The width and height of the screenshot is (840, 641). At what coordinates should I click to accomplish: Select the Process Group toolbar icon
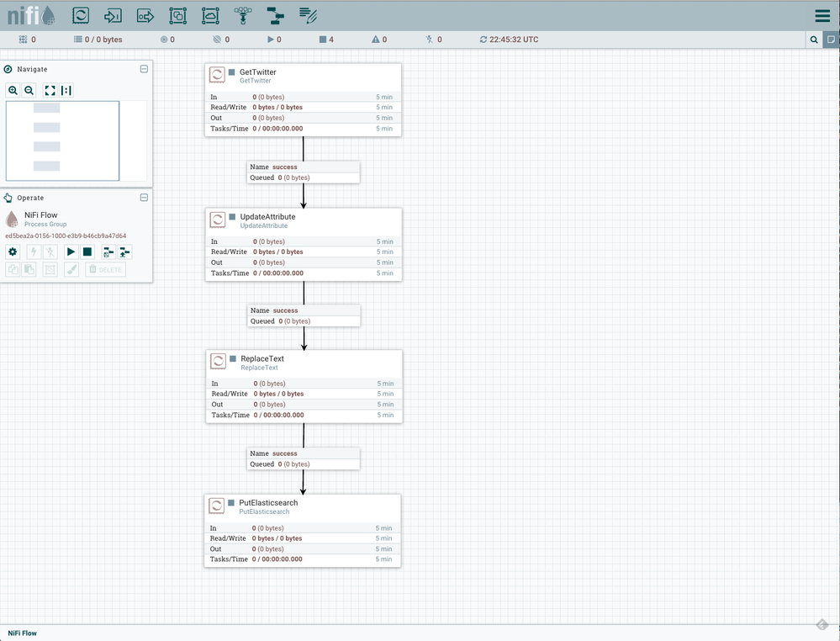[x=177, y=15]
